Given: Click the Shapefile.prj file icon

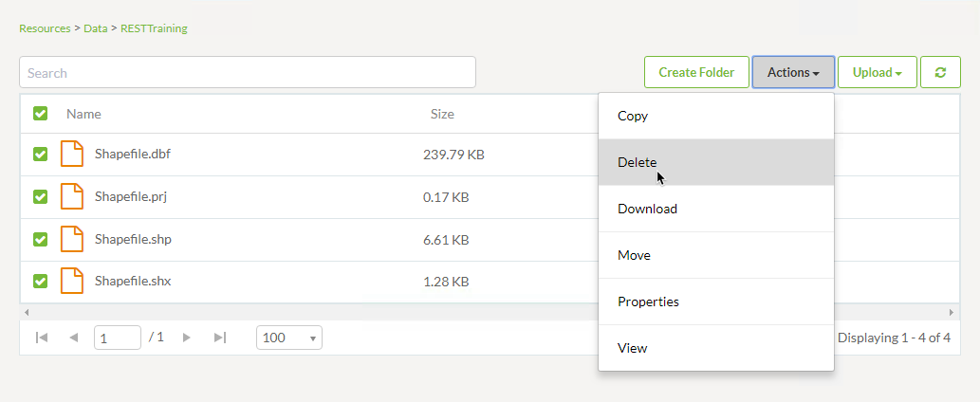Looking at the screenshot, I should click(72, 196).
